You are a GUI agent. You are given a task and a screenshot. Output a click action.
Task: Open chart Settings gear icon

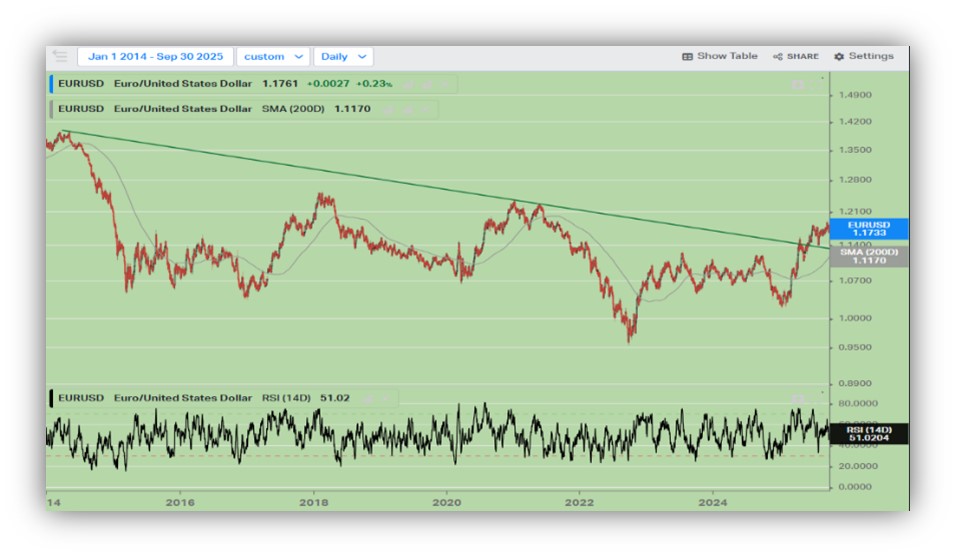(839, 57)
